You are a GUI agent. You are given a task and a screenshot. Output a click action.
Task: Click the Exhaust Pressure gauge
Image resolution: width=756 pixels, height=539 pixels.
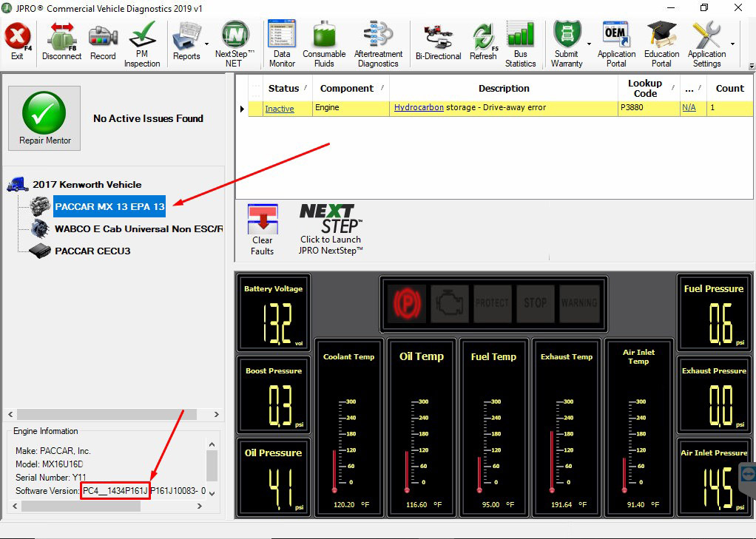714,394
